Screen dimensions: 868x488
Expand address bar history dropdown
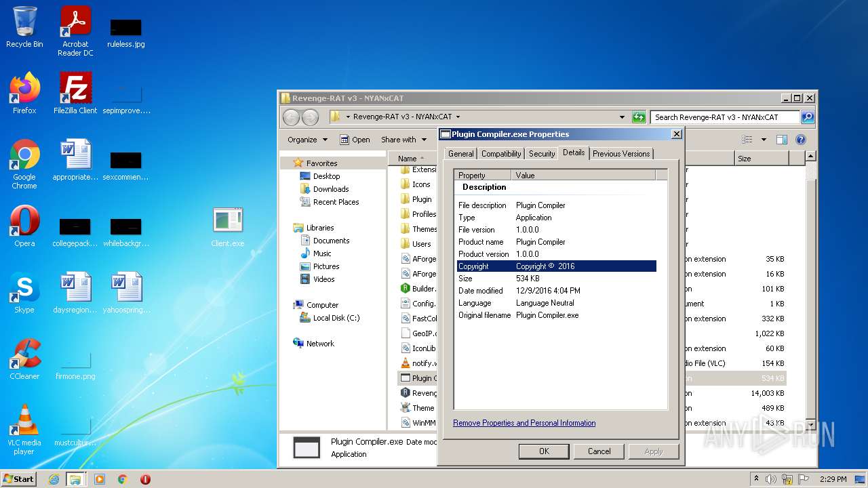coord(622,117)
